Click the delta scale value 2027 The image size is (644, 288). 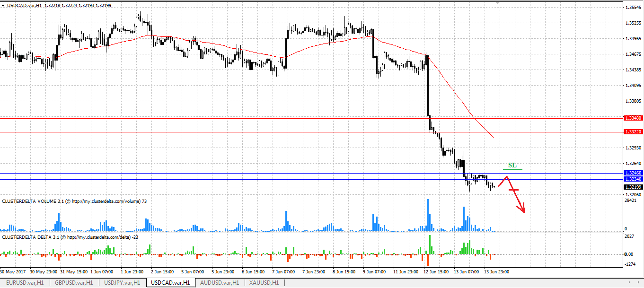(x=630, y=236)
